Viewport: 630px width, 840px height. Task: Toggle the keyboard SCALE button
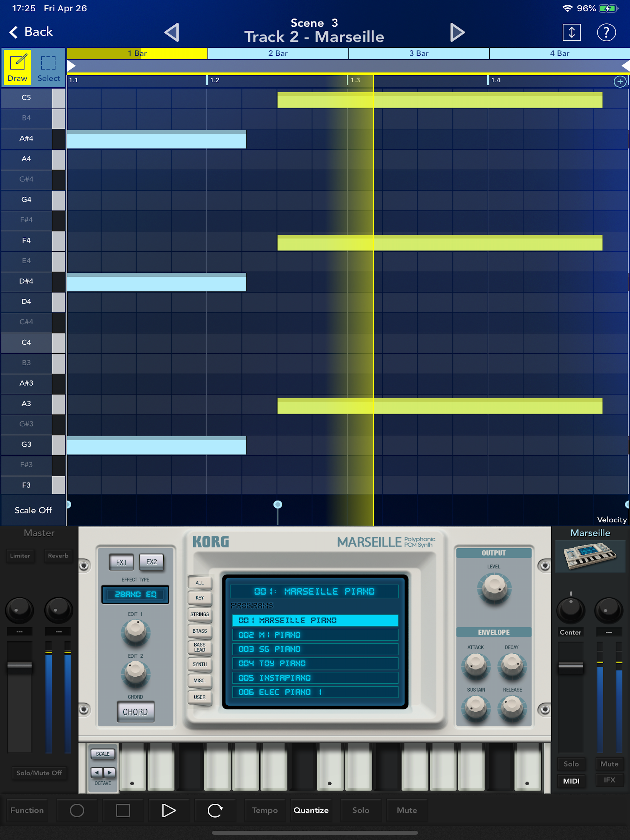point(103,754)
